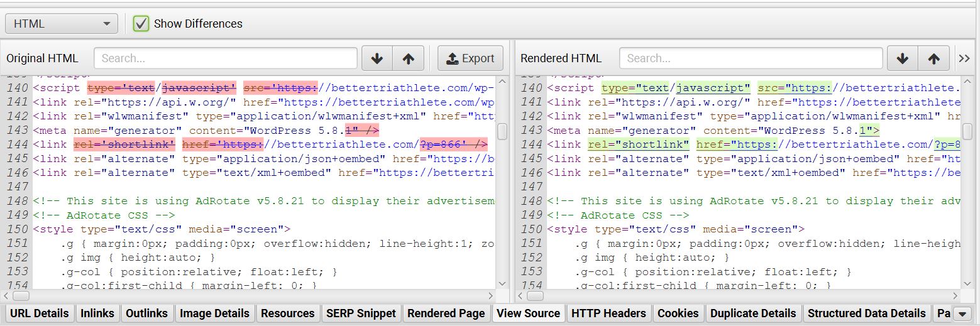Screen dimensions: 980x326
Task: Open the HTML source type dropdown
Action: pos(61,24)
